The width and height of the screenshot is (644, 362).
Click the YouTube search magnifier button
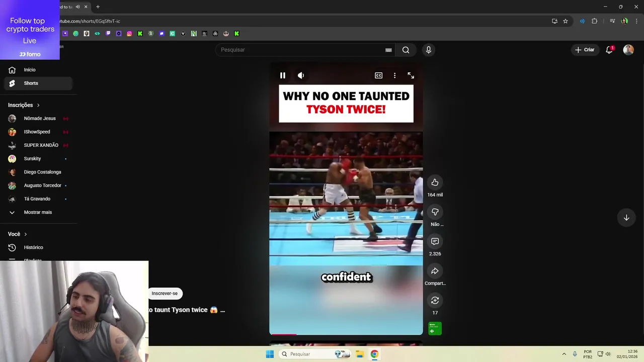pyautogui.click(x=406, y=50)
